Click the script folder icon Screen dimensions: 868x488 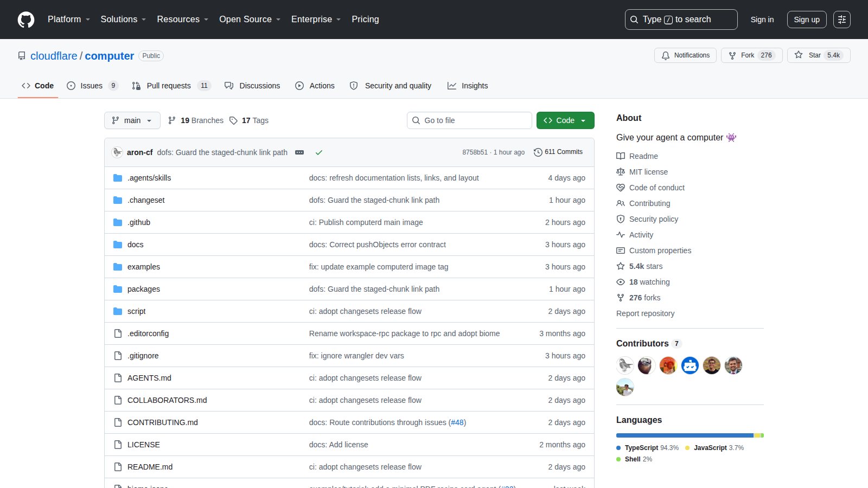click(118, 311)
